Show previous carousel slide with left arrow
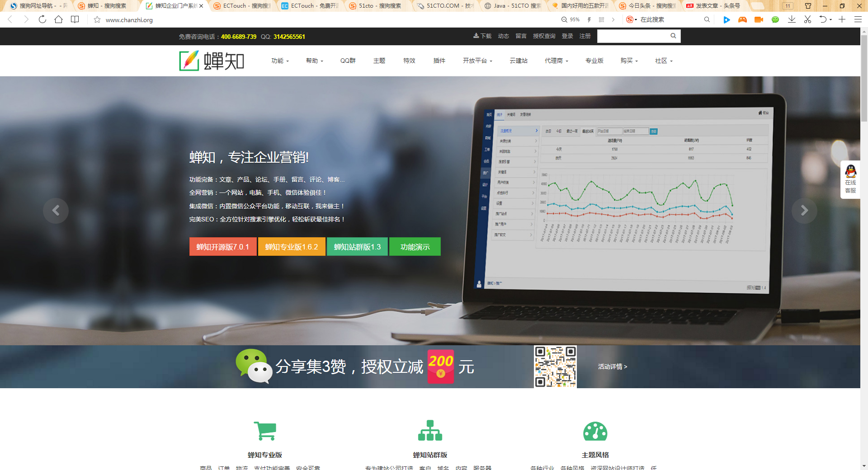868x470 pixels. (x=56, y=211)
